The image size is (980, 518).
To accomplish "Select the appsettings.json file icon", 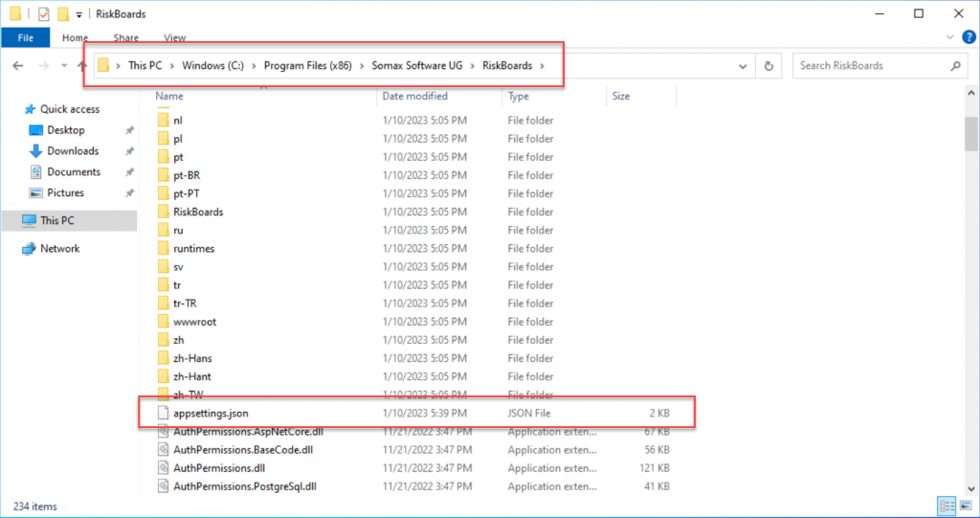I will pyautogui.click(x=164, y=414).
